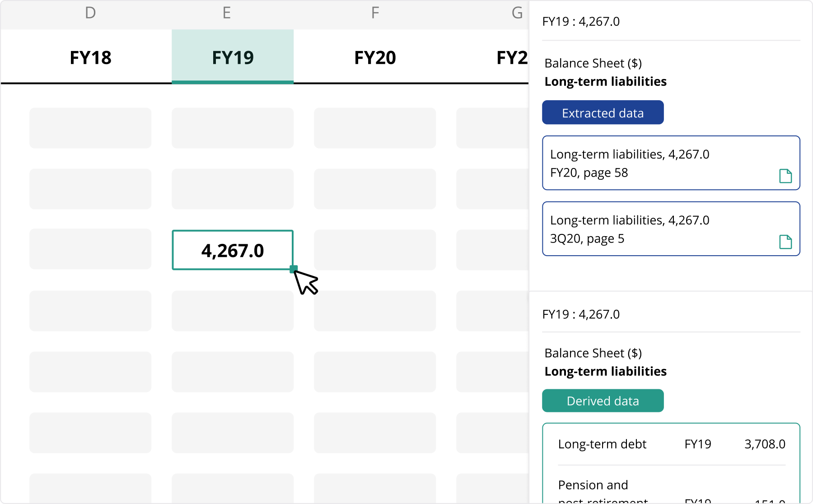Click the Derived data button

(x=603, y=401)
